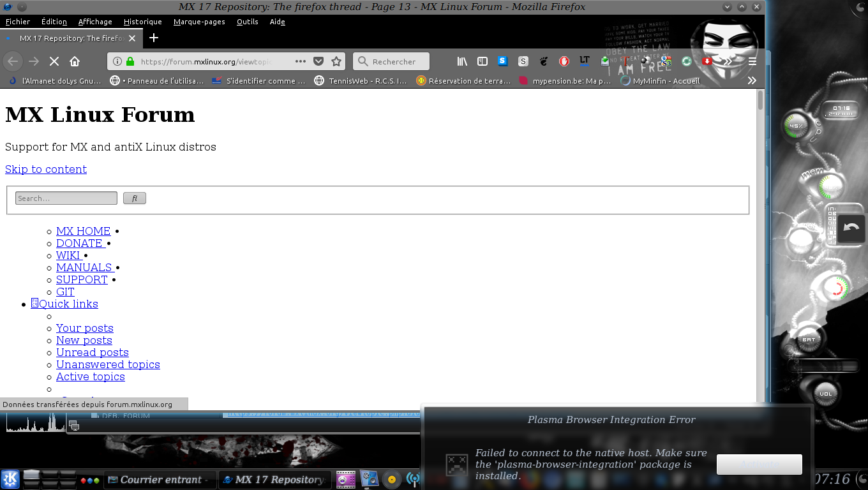Select the MX 17 Repository tab
This screenshot has width=868, height=490.
[x=70, y=38]
